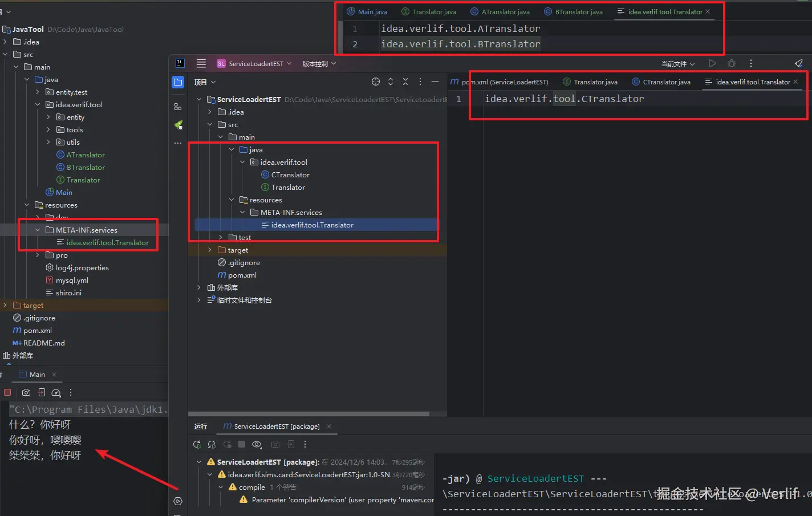Click the stop square in ServiceLoadertEST run toolbar
The height and width of the screenshot is (516, 812).
coord(242,444)
